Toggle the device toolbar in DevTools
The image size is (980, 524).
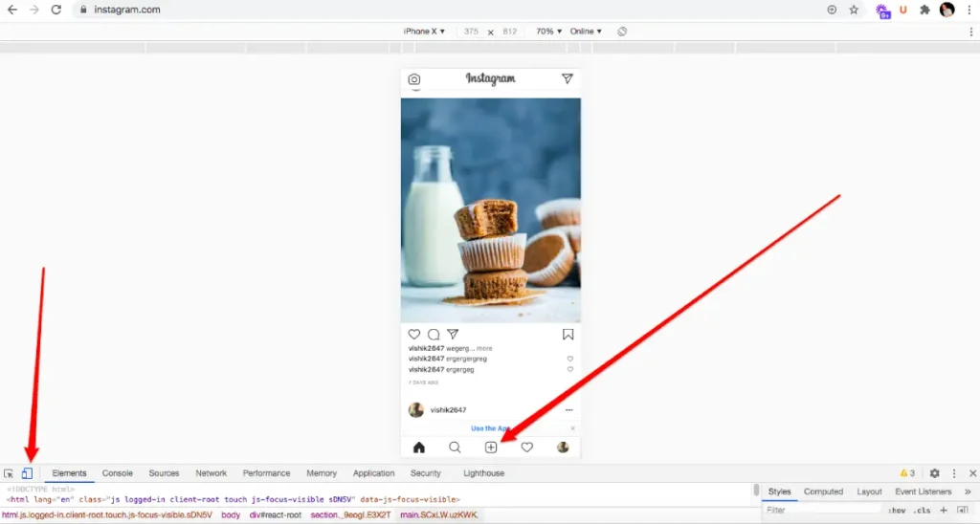pyautogui.click(x=27, y=473)
